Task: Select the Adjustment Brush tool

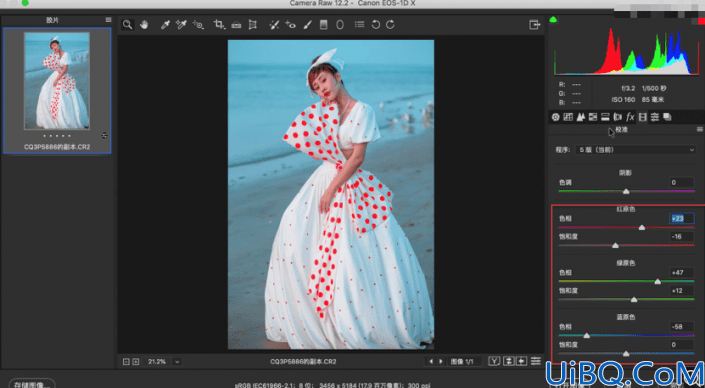Action: pos(307,25)
